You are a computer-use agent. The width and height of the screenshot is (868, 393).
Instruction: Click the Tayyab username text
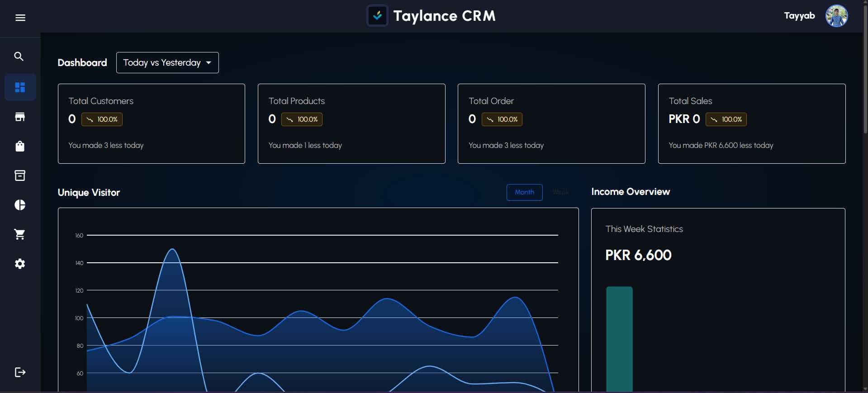tap(799, 16)
